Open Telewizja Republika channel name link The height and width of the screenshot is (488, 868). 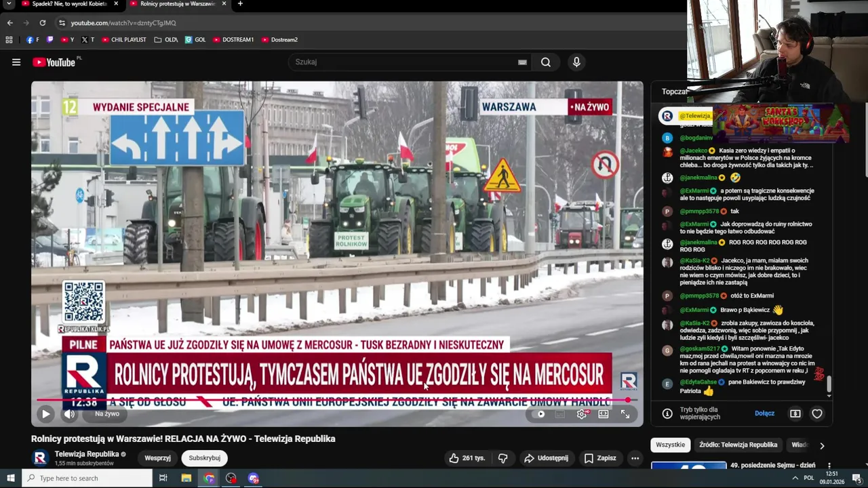[x=87, y=454]
